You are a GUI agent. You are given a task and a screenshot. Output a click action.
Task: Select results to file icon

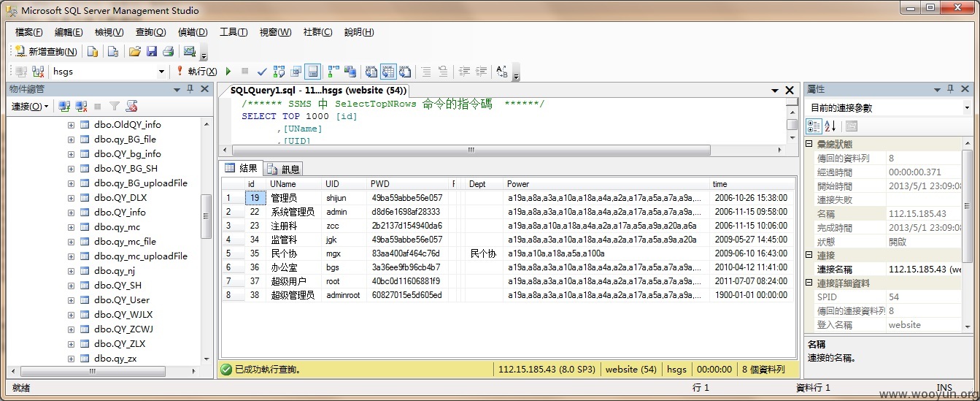[405, 72]
